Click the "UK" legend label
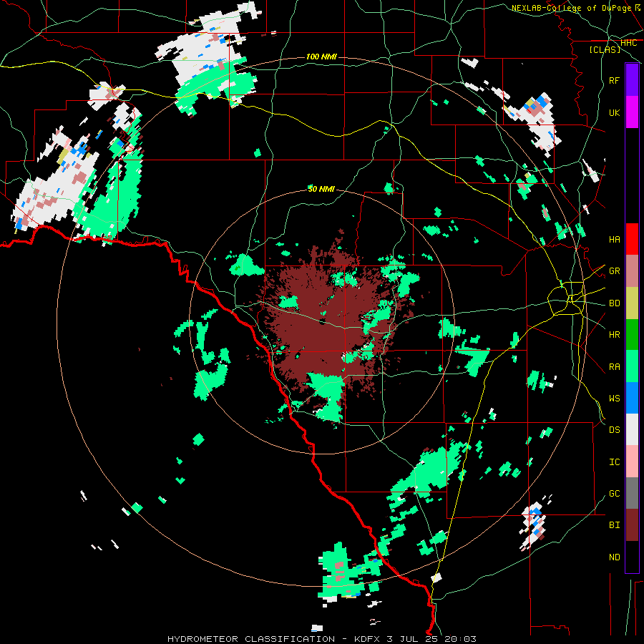This screenshot has height=644, width=644. 614,112
